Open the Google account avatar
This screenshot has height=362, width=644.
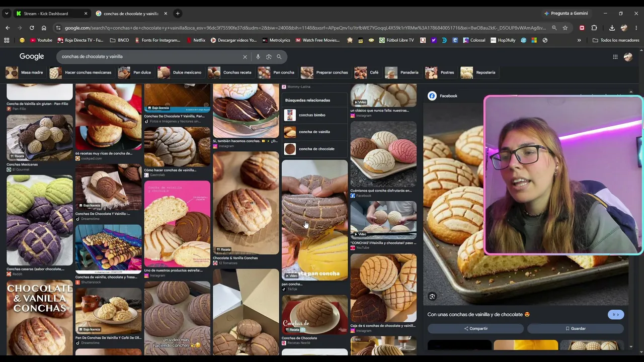coord(628,57)
